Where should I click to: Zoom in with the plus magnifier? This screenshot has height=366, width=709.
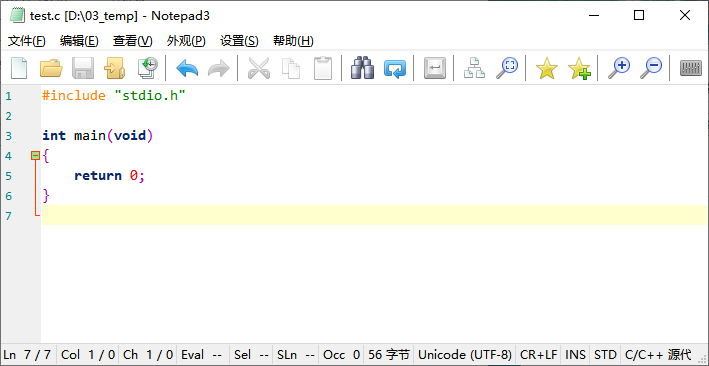[619, 68]
